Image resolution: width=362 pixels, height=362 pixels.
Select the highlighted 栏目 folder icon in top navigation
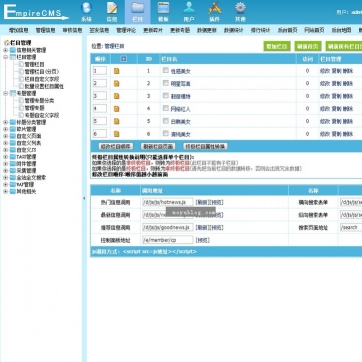coord(138,8)
